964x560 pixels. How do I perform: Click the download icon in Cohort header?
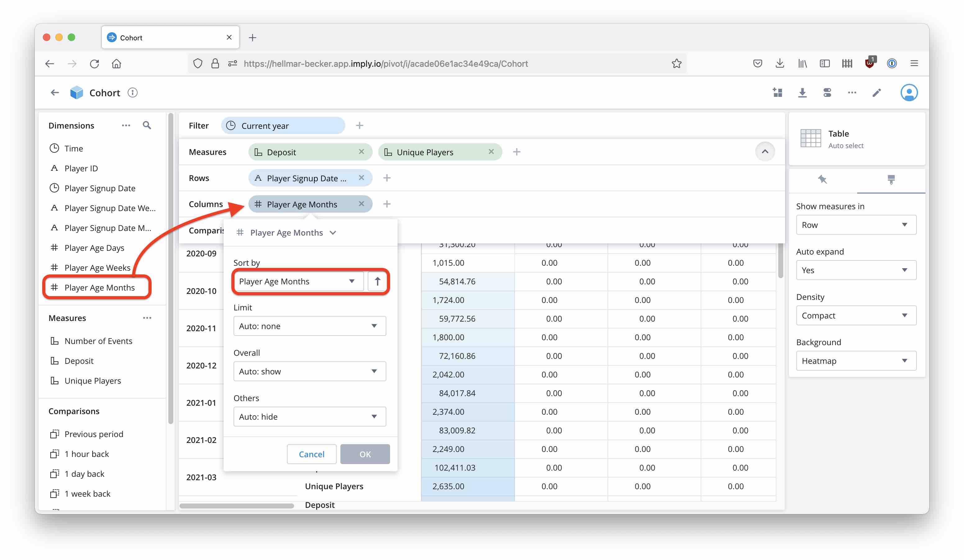pos(802,93)
